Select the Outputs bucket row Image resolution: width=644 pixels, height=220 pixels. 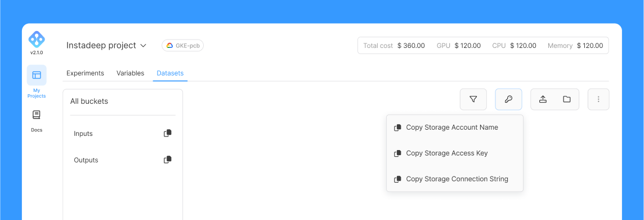point(123,160)
